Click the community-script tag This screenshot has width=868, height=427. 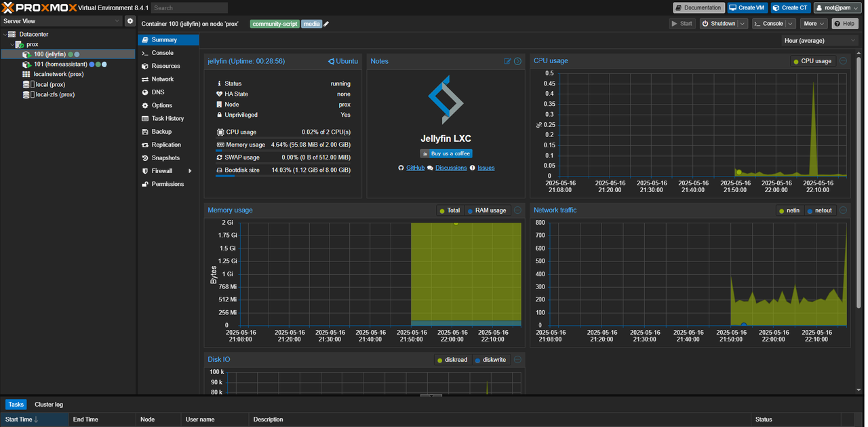pos(275,24)
